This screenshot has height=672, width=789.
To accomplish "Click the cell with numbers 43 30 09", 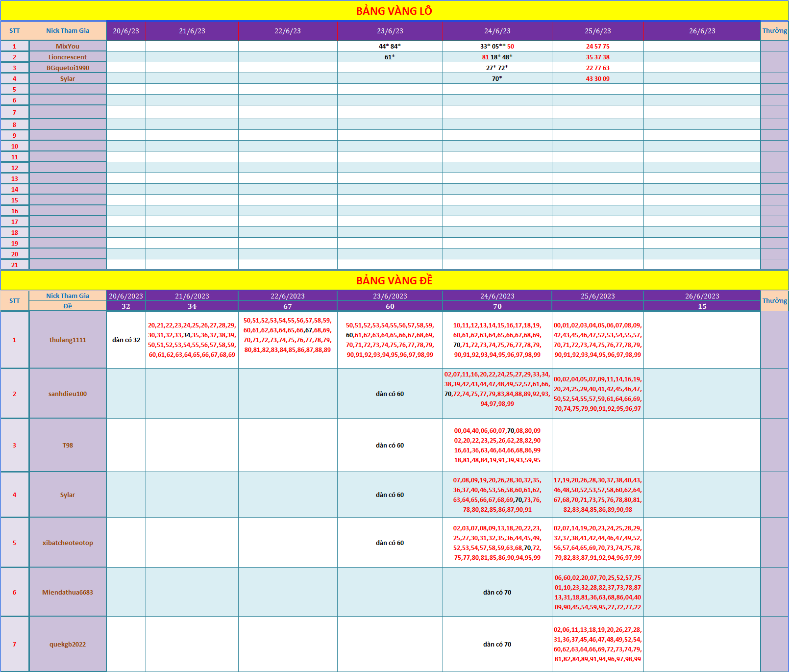I will click(x=597, y=78).
